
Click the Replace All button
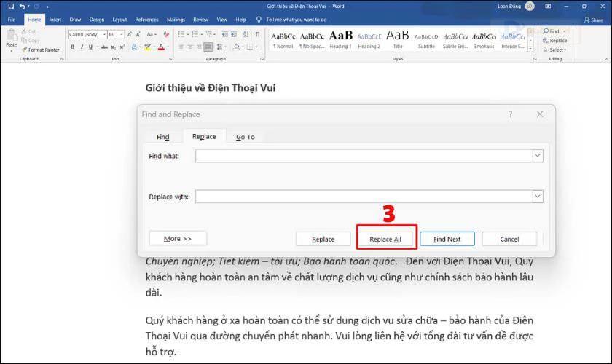pyautogui.click(x=385, y=240)
